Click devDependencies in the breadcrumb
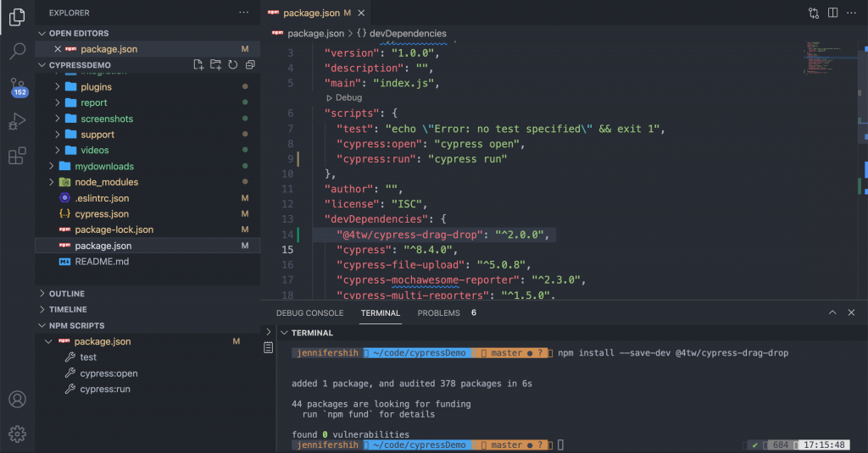 pyautogui.click(x=408, y=33)
